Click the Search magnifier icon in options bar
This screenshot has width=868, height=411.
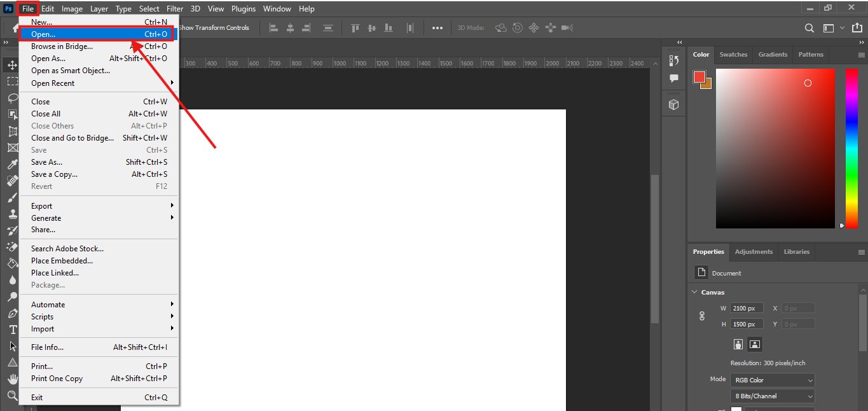[809, 28]
